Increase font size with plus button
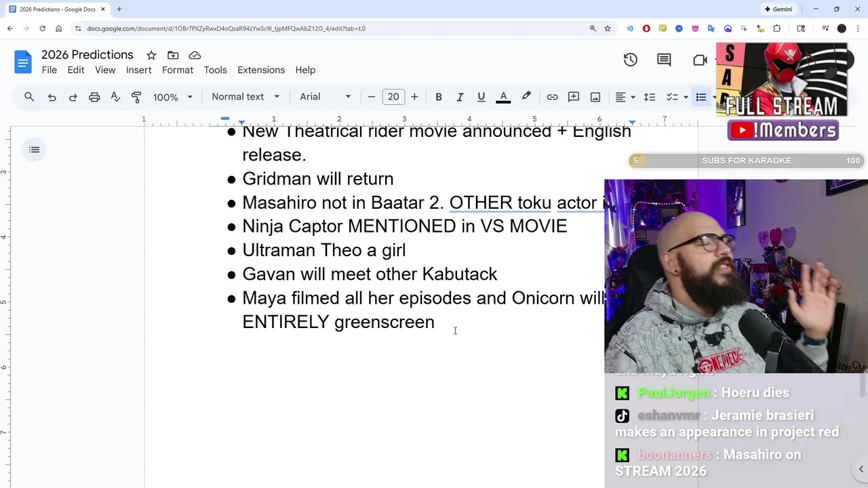 pyautogui.click(x=414, y=97)
